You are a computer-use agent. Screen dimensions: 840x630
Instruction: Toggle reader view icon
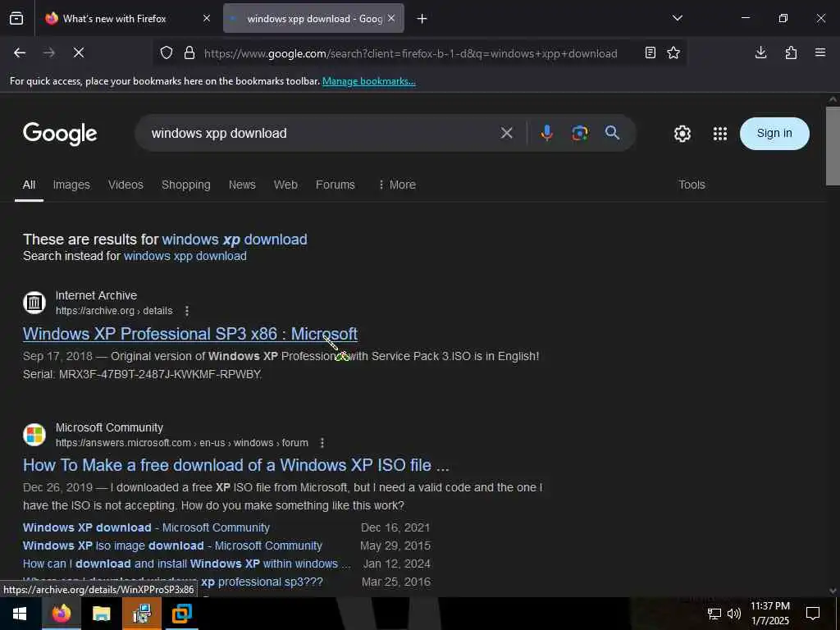coord(651,52)
